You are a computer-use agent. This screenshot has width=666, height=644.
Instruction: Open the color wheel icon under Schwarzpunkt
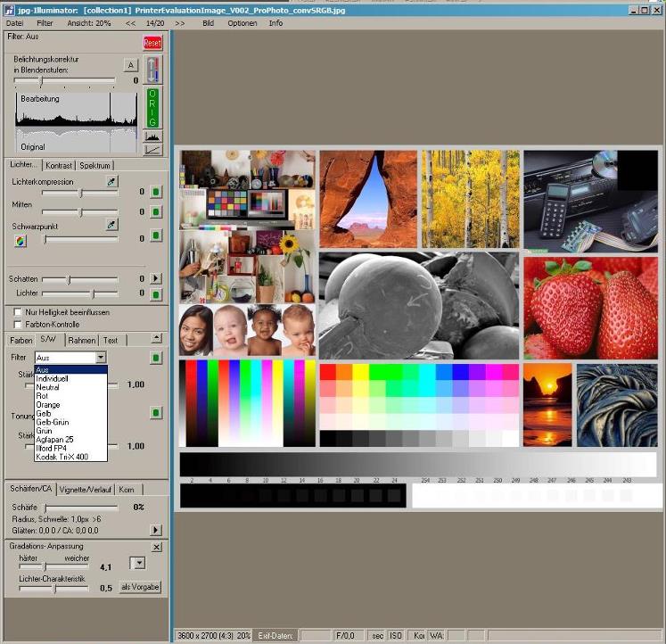point(20,239)
